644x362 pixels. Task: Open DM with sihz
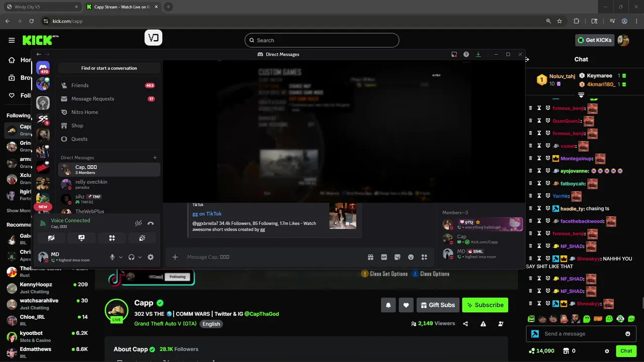pos(109,199)
